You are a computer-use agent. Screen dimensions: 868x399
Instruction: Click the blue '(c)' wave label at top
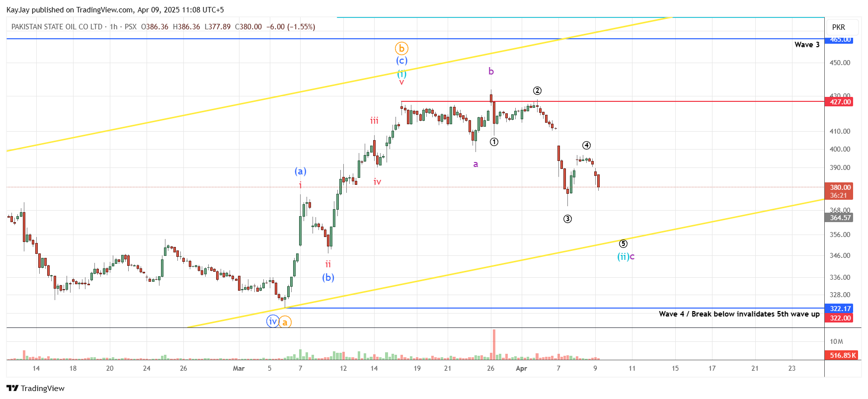401,61
